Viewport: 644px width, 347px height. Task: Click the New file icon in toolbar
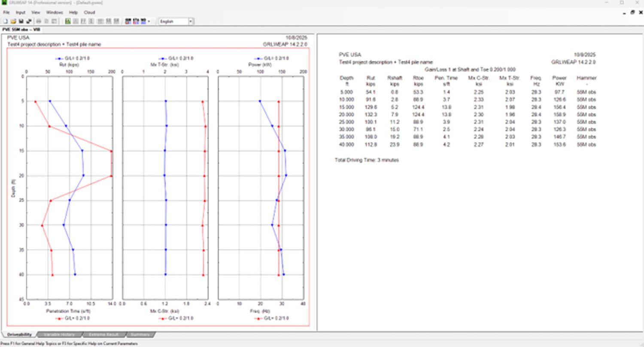6,21
